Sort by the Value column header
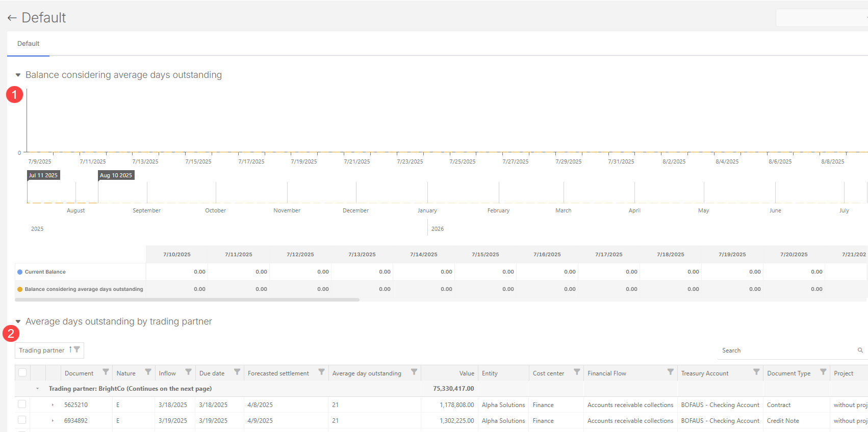Image resolution: width=868 pixels, height=432 pixels. [466, 373]
